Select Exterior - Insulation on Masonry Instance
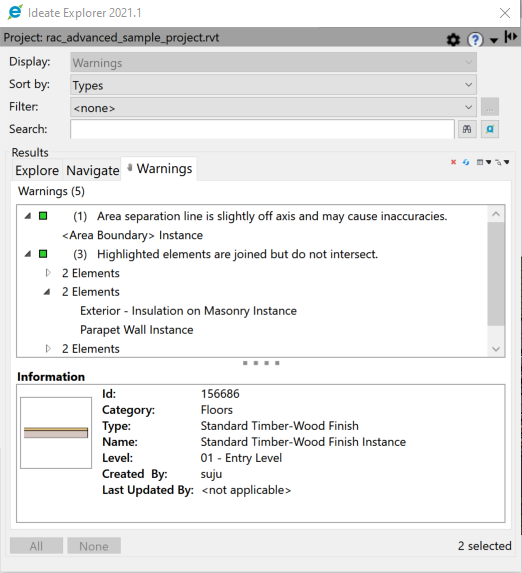522x573 pixels. pos(188,311)
